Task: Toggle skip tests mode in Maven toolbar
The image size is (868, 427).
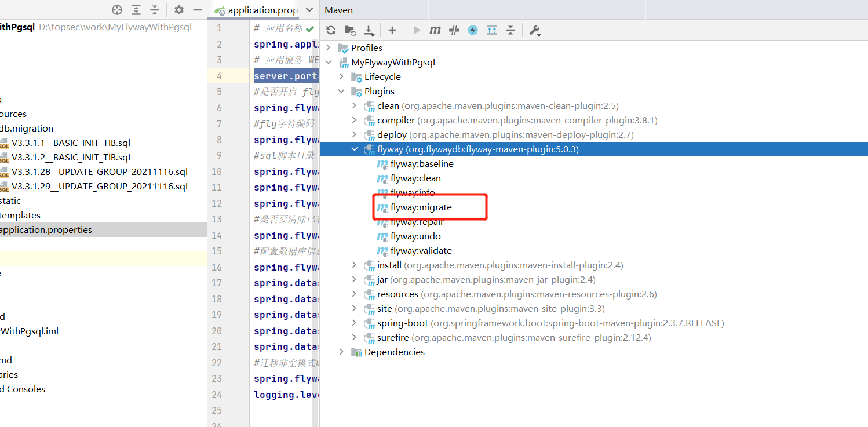Action: pyautogui.click(x=454, y=30)
